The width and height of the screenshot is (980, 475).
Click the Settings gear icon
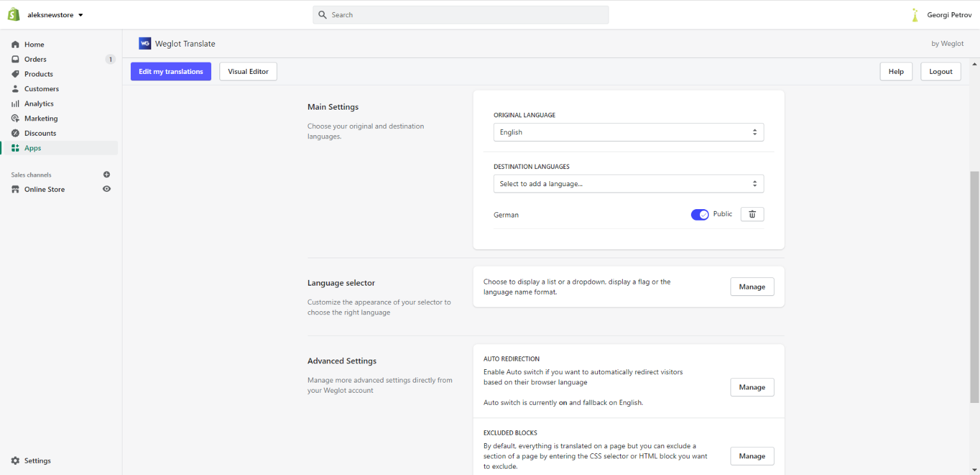[x=15, y=460]
